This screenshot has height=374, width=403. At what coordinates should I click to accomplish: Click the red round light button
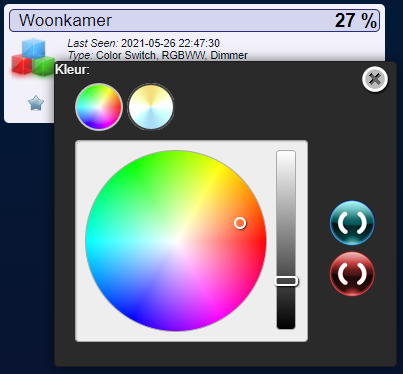pos(352,274)
